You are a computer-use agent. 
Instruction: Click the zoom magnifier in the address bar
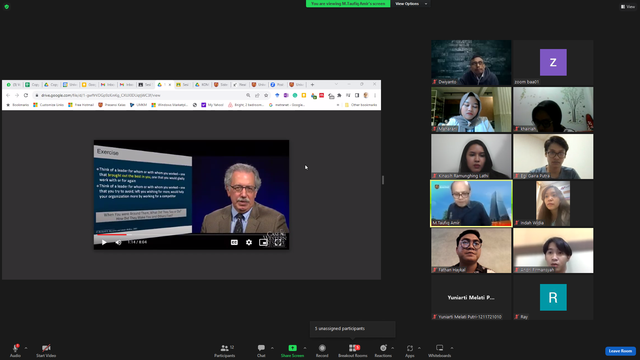(x=248, y=95)
